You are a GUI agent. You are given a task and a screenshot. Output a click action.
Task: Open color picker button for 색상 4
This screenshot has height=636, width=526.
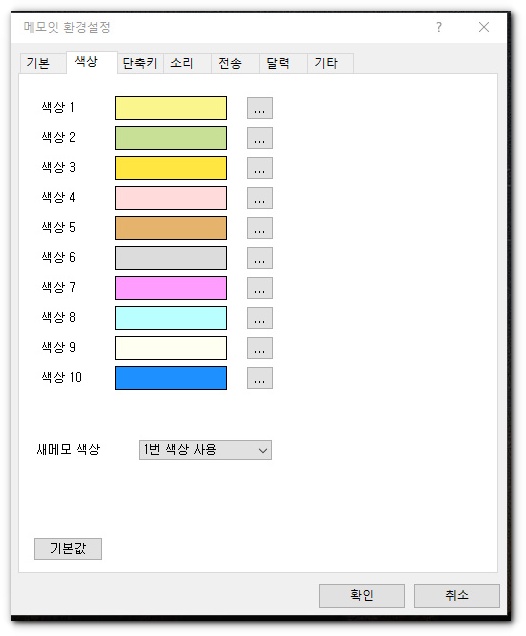point(260,198)
